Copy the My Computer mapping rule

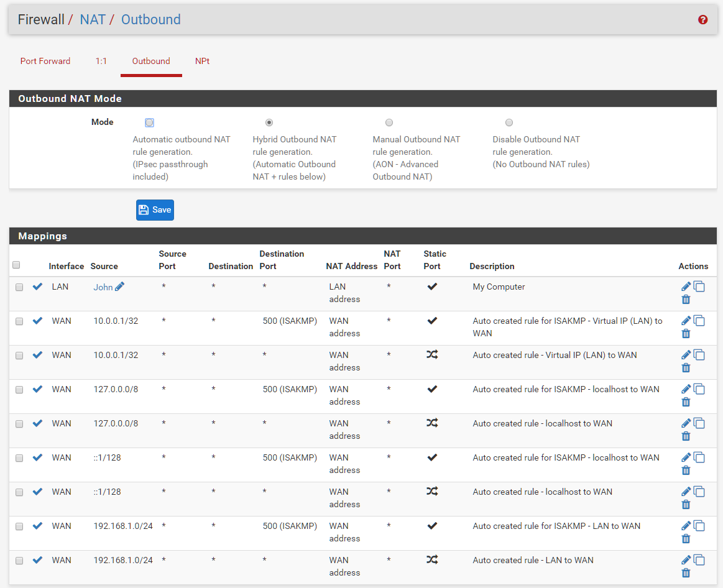699,287
